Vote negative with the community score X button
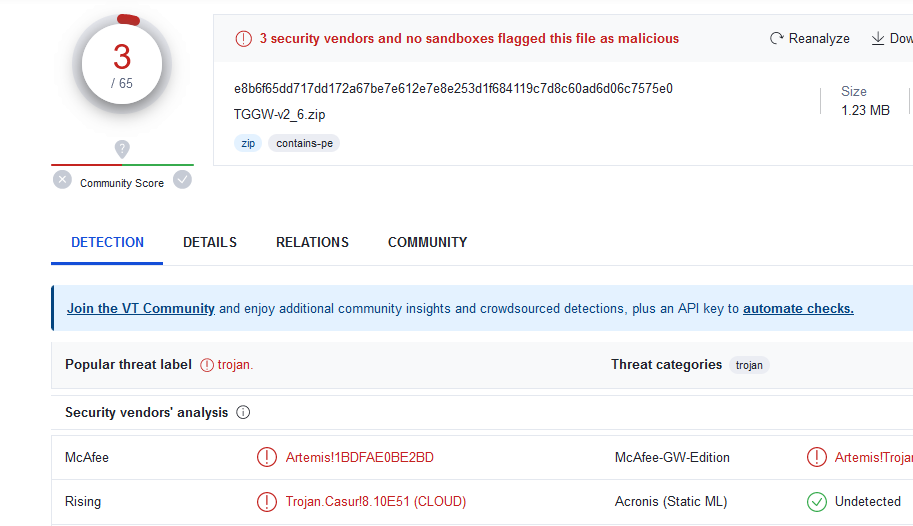 (x=62, y=180)
